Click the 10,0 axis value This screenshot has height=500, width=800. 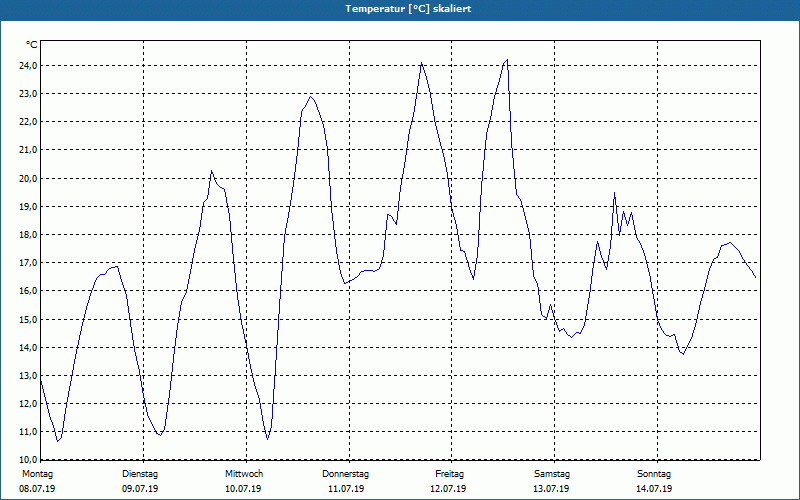(x=28, y=459)
